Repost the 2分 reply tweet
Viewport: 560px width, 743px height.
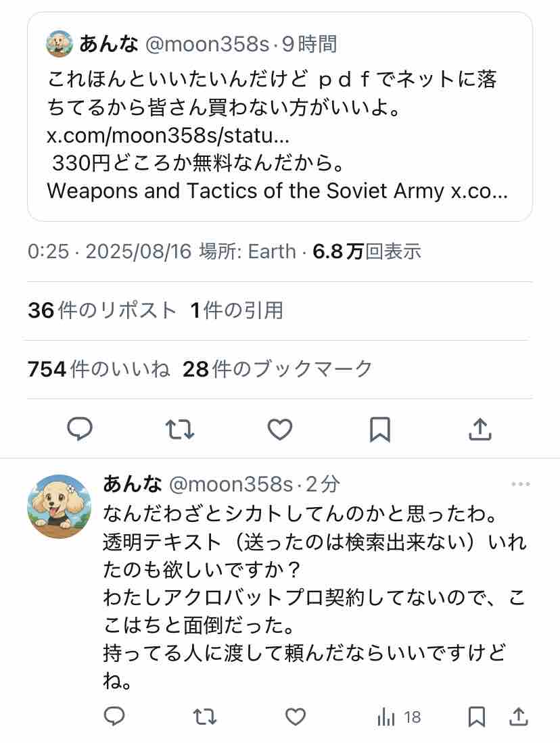click(x=205, y=717)
